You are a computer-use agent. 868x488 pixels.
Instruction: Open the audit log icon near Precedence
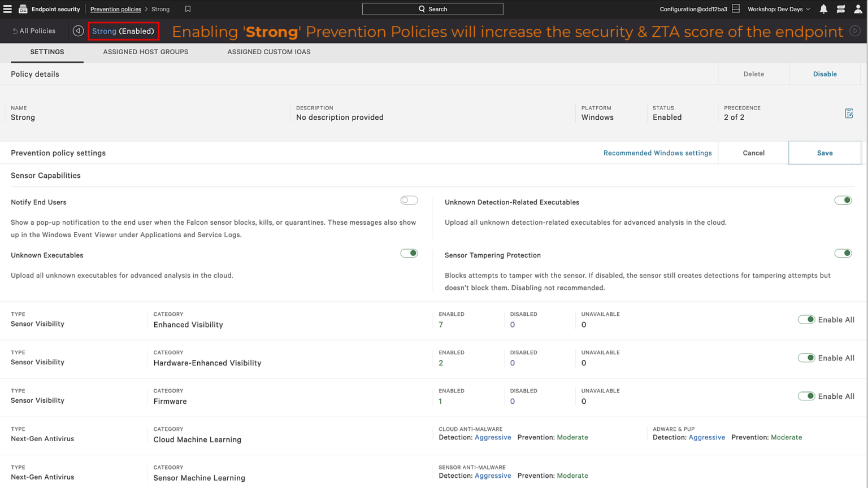tap(849, 114)
